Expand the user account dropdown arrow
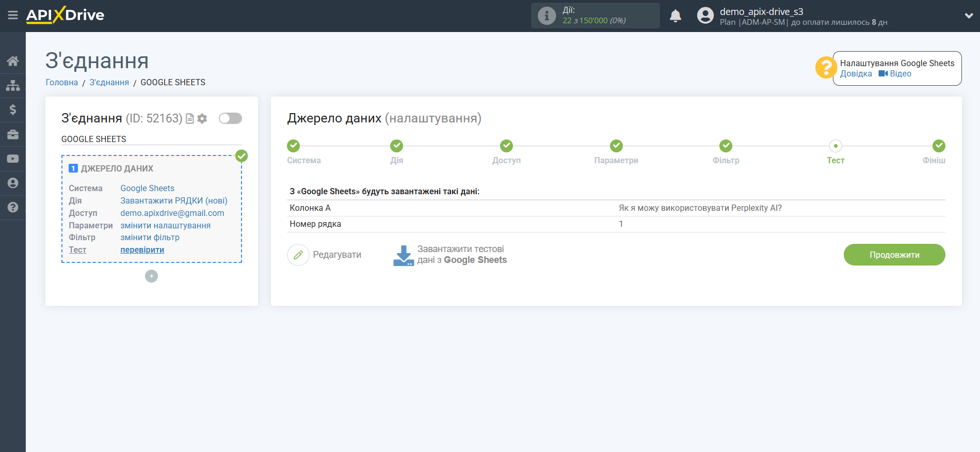This screenshot has width=980, height=452. pyautogui.click(x=968, y=16)
